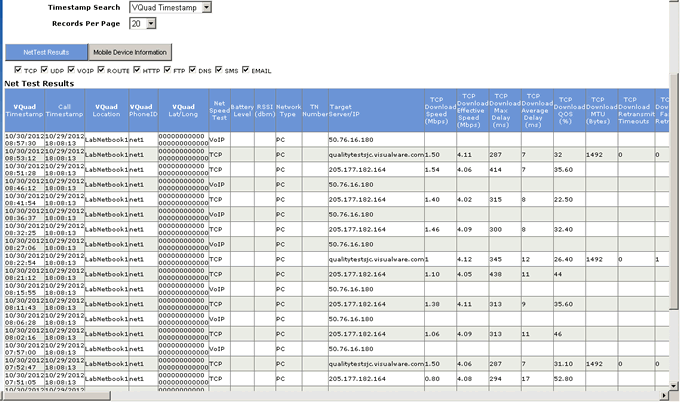Toggle the UDP filter checkbox
Image resolution: width=680 pixels, height=402 pixels.
46,71
